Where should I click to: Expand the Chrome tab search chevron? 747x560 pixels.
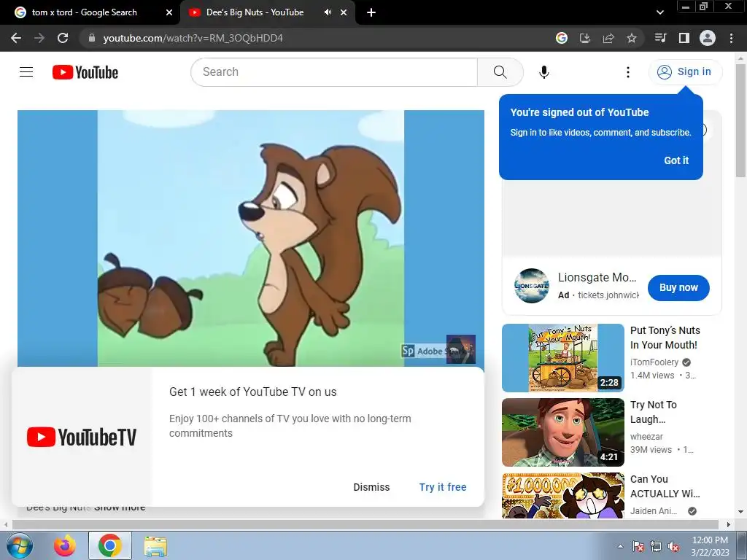coord(659,12)
